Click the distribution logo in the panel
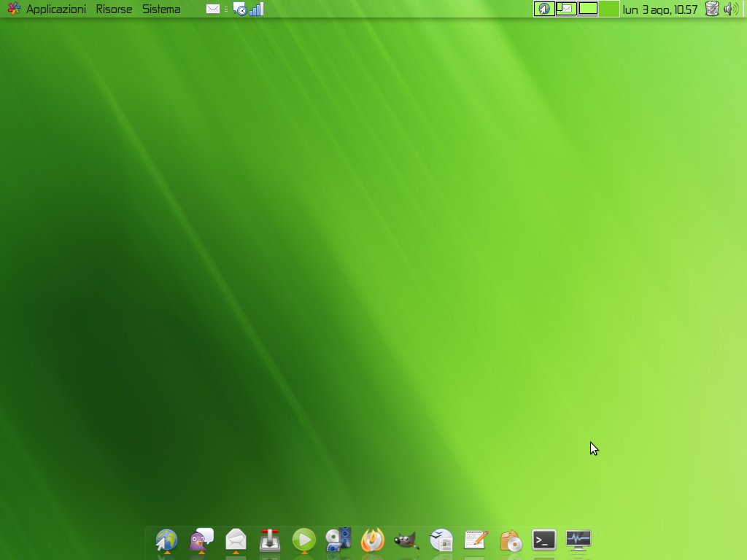 pos(14,9)
